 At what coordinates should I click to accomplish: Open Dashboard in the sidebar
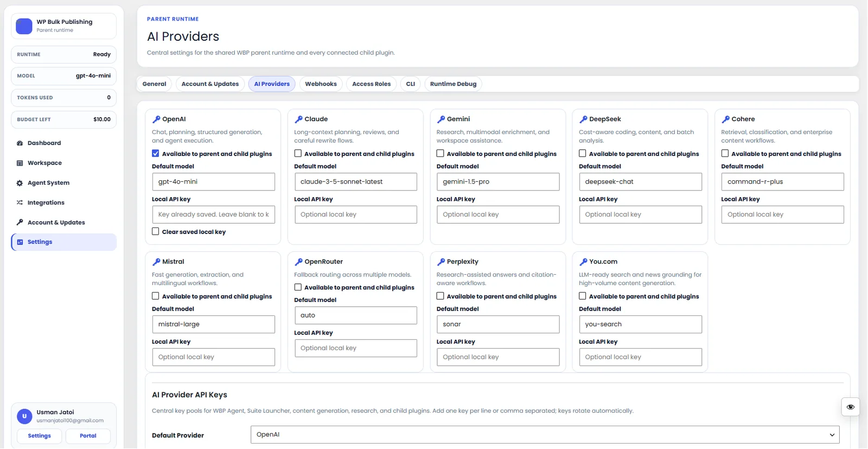[x=63, y=143]
